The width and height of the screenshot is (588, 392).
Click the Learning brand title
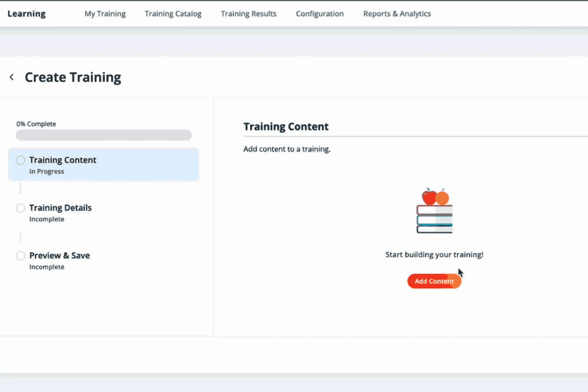pos(26,14)
